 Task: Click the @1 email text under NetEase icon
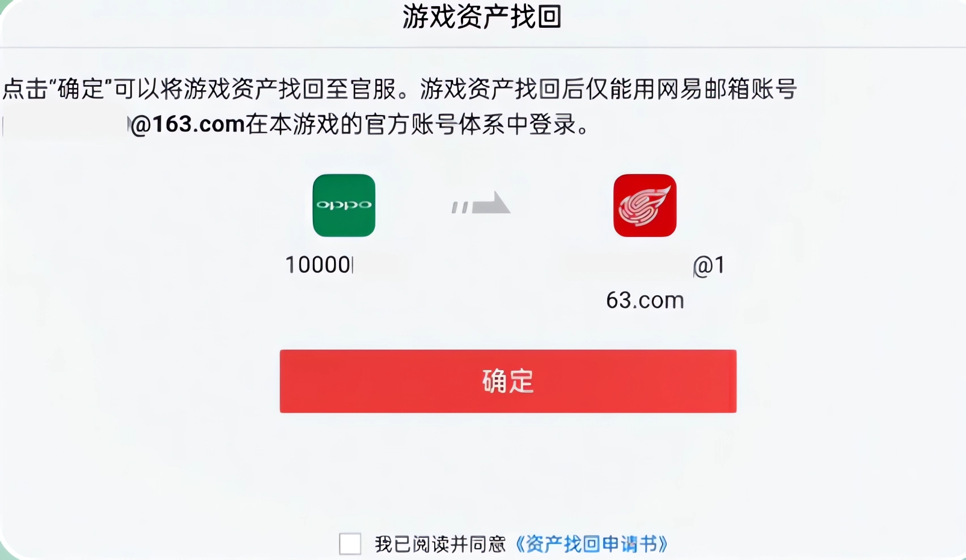click(x=709, y=265)
